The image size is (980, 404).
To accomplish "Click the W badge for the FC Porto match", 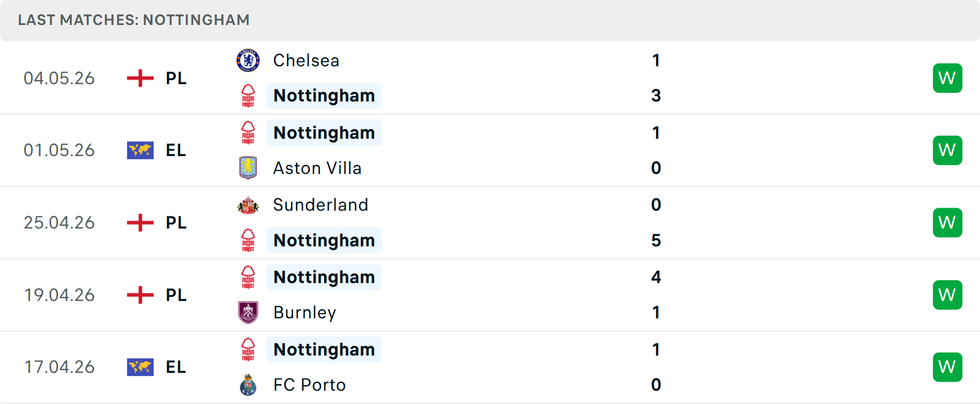I will click(947, 367).
